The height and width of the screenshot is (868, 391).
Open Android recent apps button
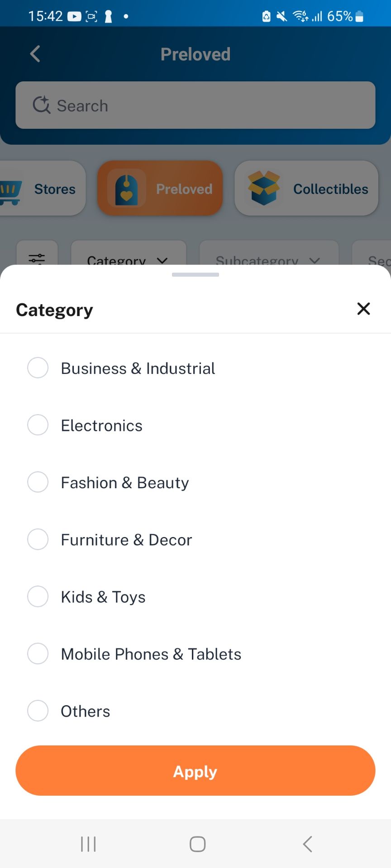coord(88,844)
